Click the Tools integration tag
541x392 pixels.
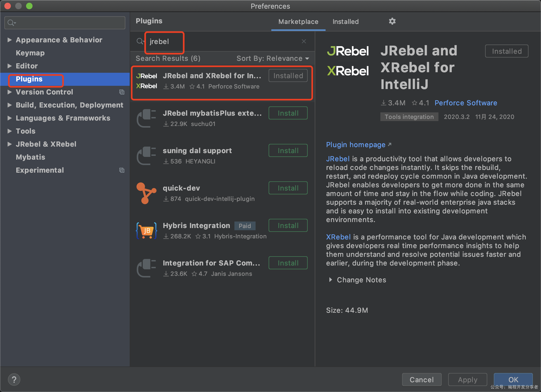pos(409,117)
